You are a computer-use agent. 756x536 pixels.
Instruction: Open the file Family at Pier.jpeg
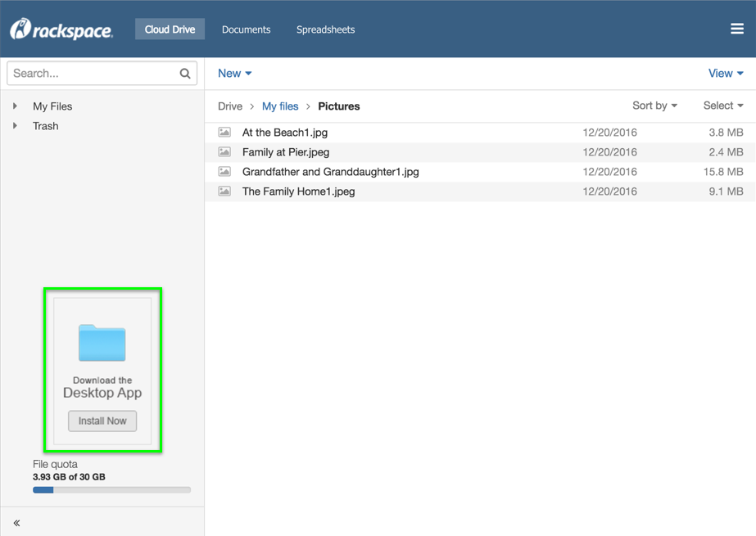(286, 152)
